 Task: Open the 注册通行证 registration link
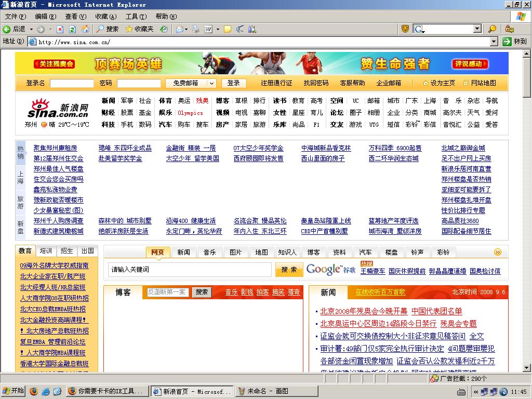pos(276,83)
